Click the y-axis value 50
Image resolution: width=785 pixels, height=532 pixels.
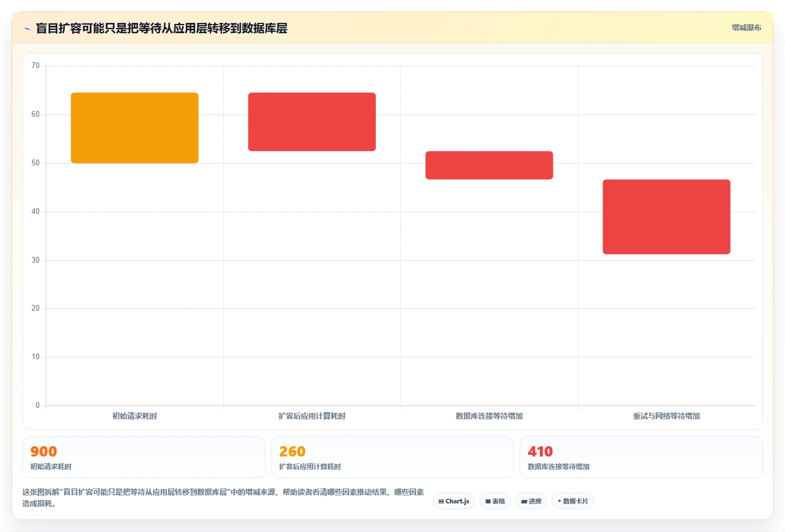(35, 163)
